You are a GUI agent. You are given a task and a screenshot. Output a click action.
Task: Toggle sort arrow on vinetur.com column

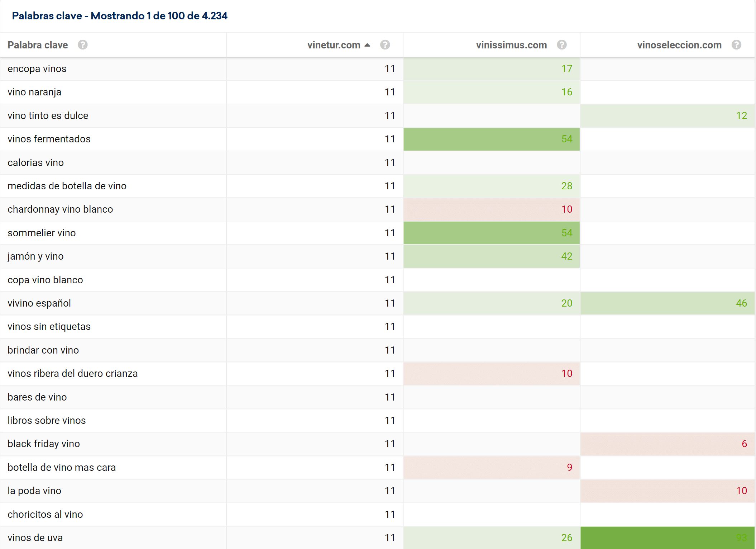(367, 45)
